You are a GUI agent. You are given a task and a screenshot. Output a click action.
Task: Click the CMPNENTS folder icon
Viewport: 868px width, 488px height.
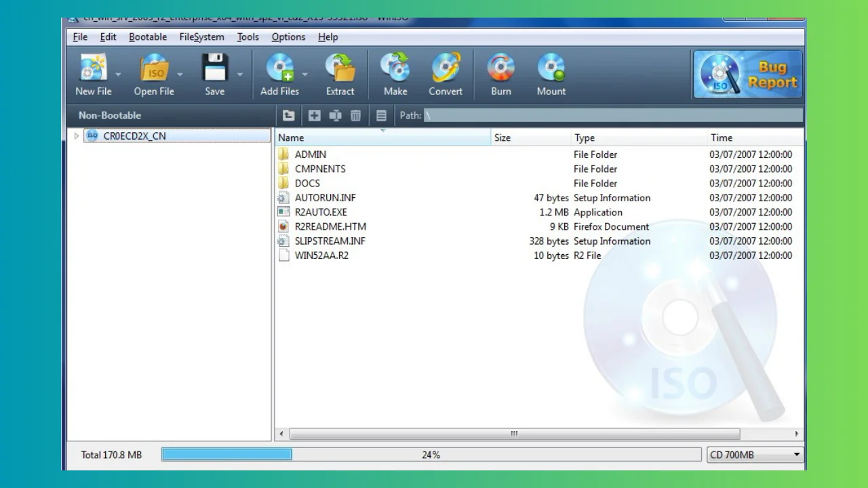pyautogui.click(x=283, y=169)
